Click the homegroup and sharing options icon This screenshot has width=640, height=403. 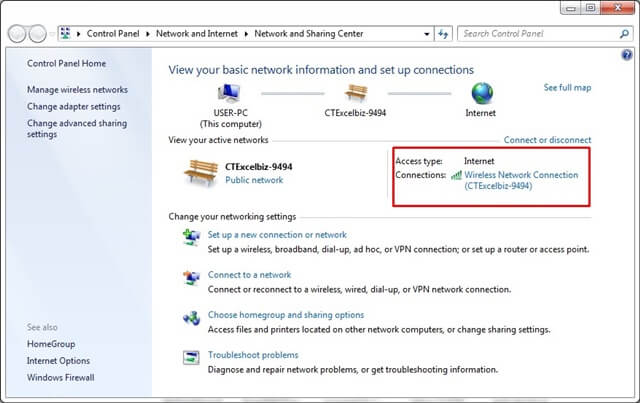(191, 318)
